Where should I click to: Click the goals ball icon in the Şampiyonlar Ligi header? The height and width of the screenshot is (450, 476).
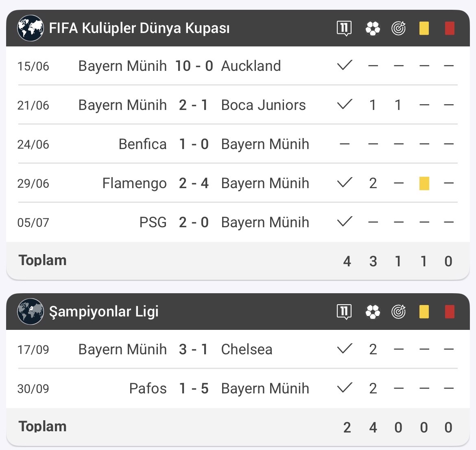373,312
